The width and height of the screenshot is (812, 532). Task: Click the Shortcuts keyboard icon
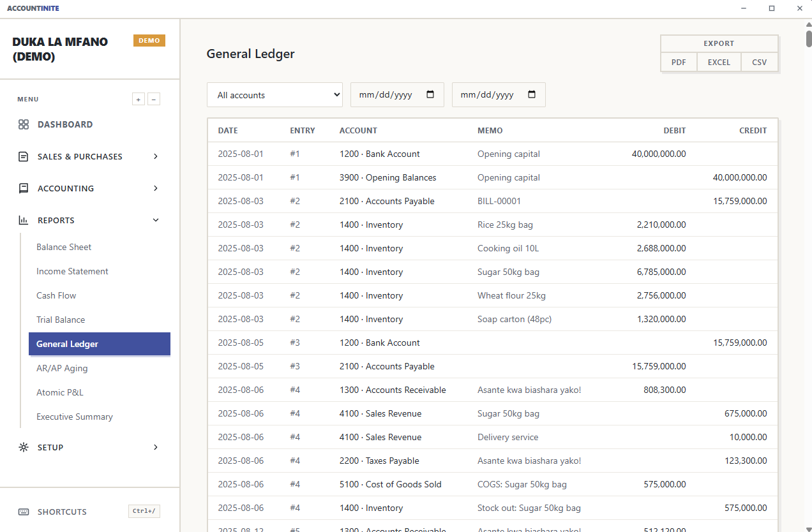coord(24,512)
